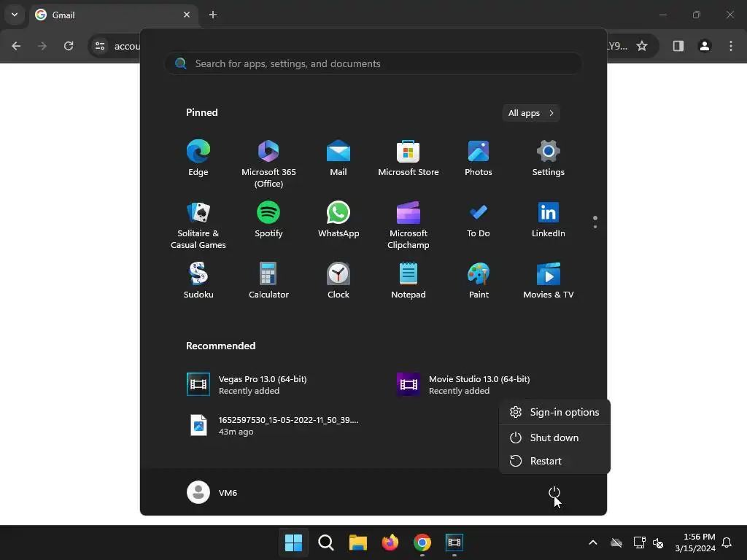Click the Windows Start button on taskbar
This screenshot has width=747, height=560.
click(x=293, y=542)
